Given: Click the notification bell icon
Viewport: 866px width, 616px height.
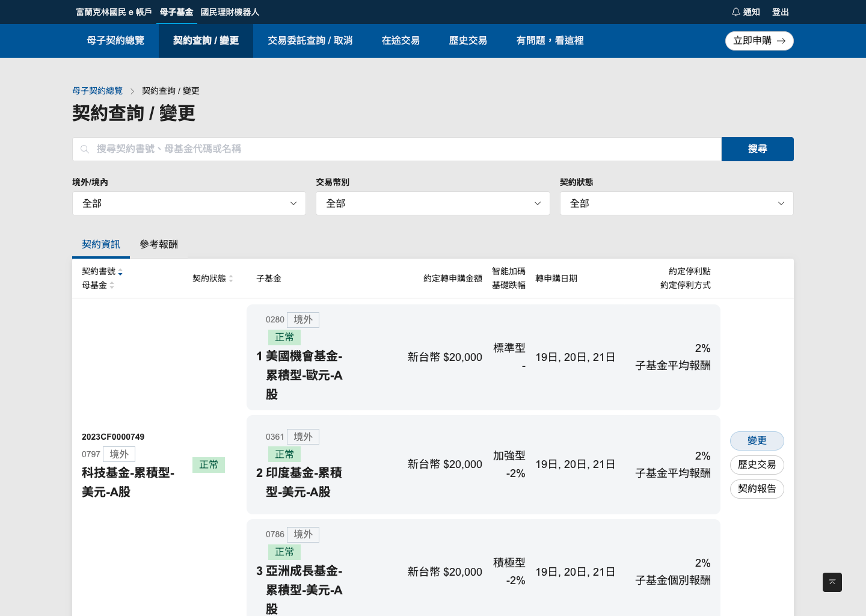Looking at the screenshot, I should [x=735, y=12].
